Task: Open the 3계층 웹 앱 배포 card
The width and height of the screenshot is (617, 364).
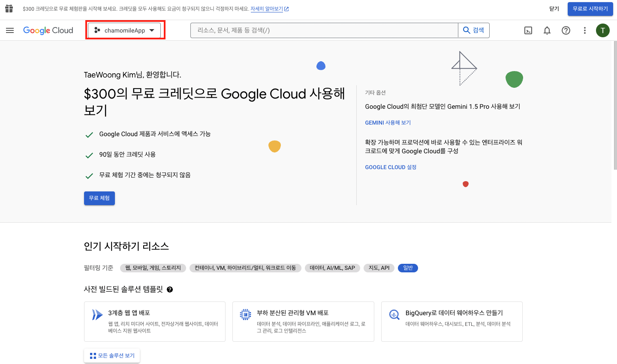Action: click(155, 322)
